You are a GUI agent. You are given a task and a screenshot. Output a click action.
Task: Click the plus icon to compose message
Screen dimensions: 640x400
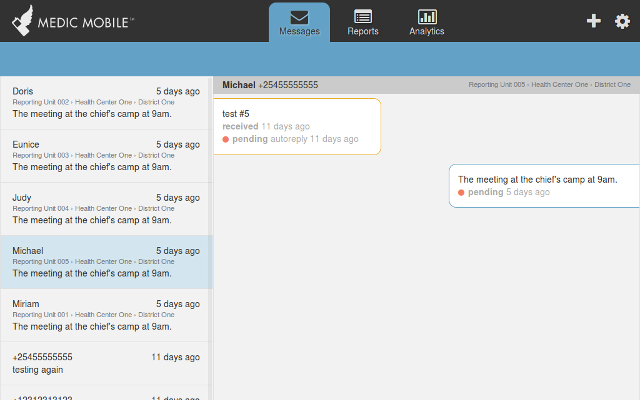tap(593, 21)
